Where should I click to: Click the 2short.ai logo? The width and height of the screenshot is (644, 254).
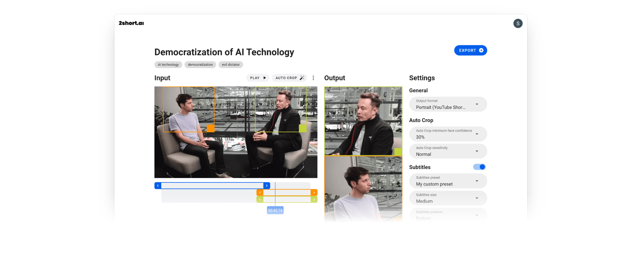click(131, 23)
